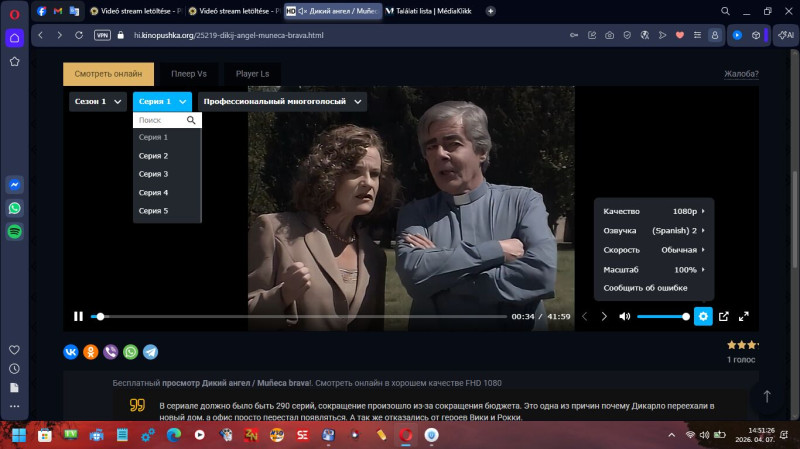Open Messenger in Opera sidebar

coord(15,185)
